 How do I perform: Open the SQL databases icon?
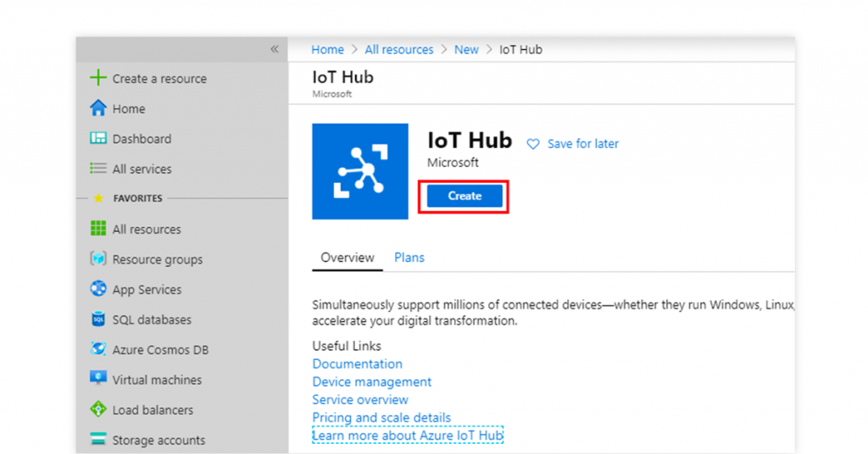[x=98, y=319]
